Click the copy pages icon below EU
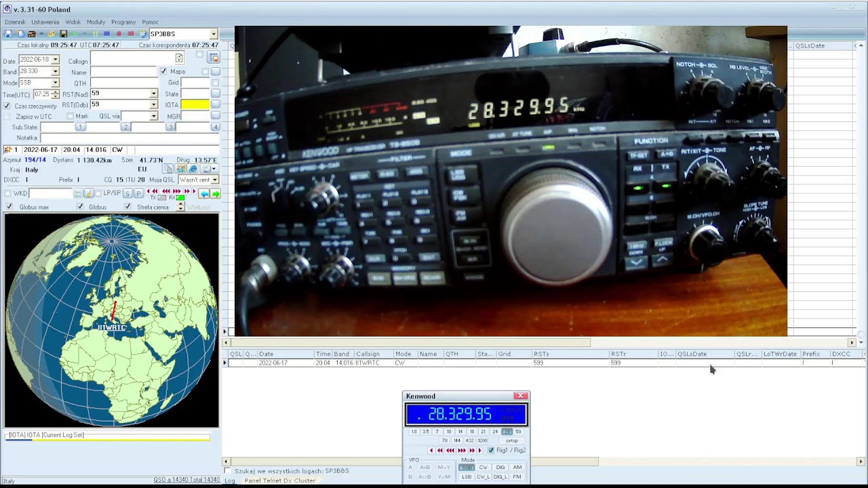868x488 pixels. (167, 169)
